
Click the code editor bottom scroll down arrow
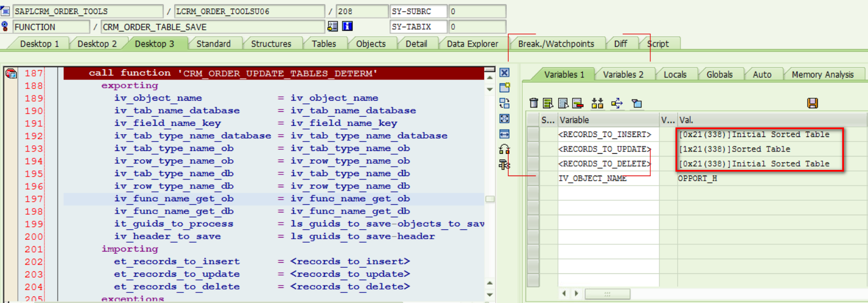pyautogui.click(x=490, y=295)
